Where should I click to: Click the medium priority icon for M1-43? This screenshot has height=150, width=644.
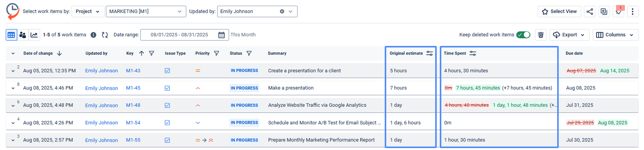[x=198, y=71]
